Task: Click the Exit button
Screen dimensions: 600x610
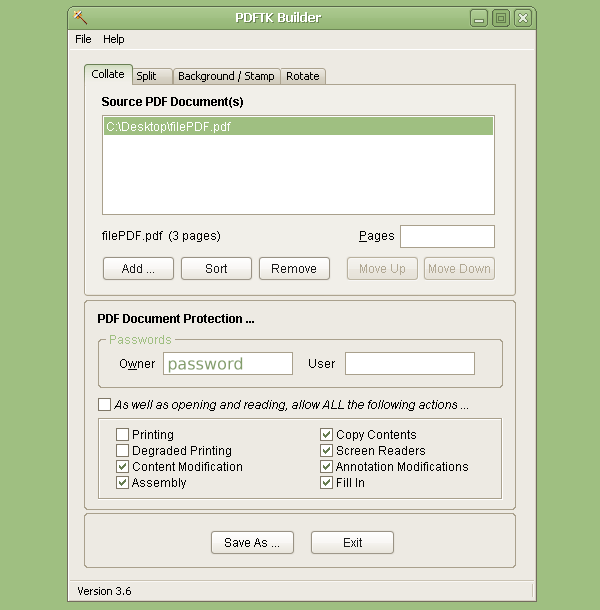Action: point(353,542)
